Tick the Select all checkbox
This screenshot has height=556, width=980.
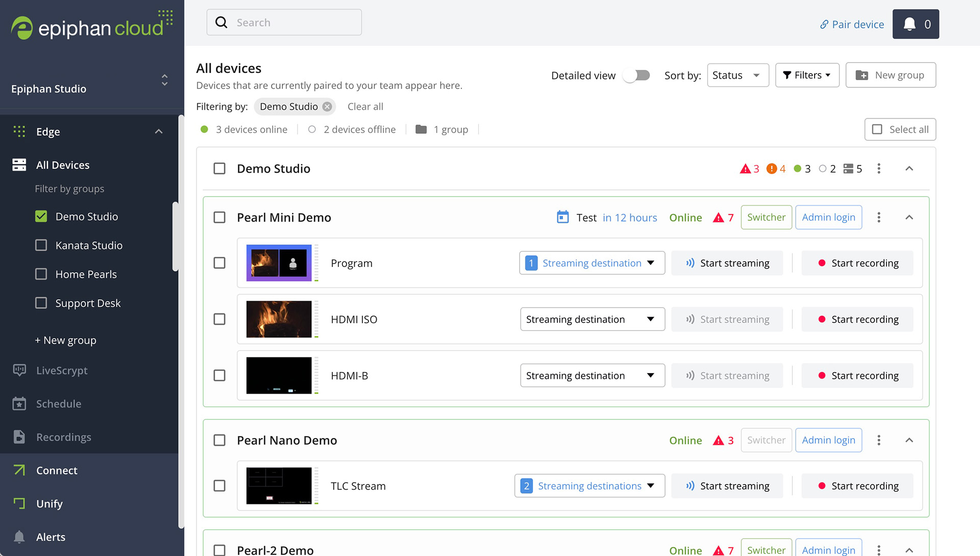tap(877, 130)
